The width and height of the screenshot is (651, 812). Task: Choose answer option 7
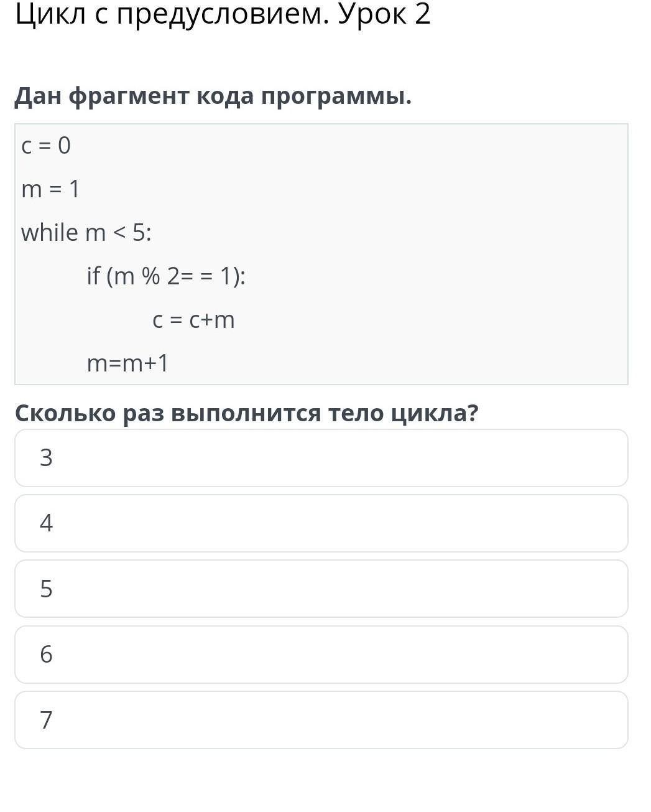[321, 720]
